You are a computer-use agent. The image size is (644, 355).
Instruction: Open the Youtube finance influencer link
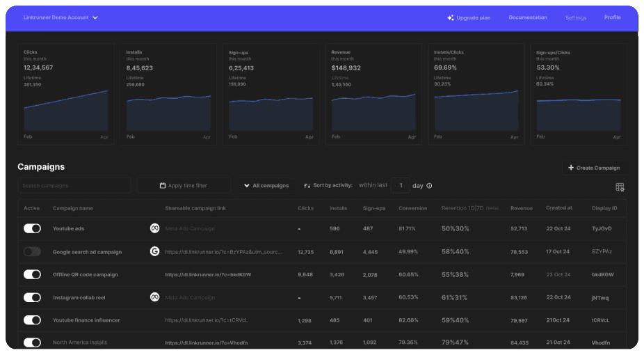[206, 320]
